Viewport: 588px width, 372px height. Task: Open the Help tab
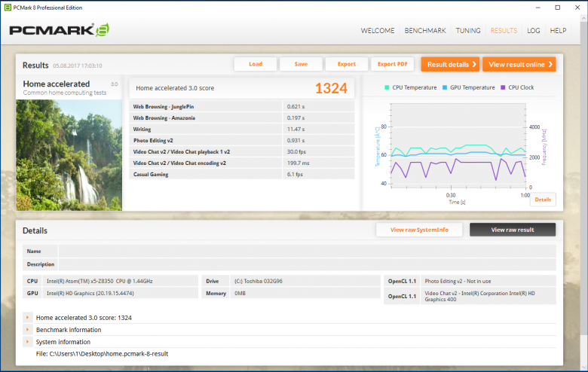click(x=558, y=31)
